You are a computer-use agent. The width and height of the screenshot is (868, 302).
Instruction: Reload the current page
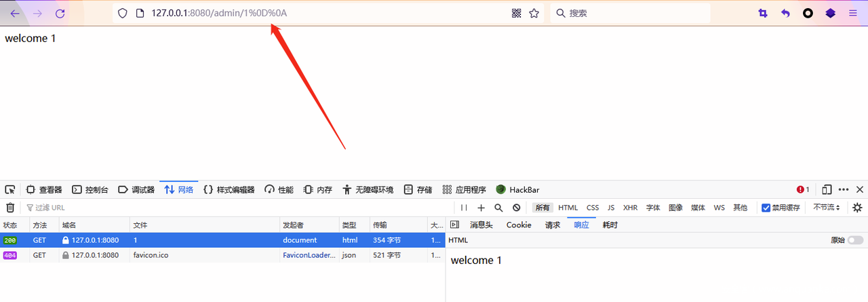(60, 13)
